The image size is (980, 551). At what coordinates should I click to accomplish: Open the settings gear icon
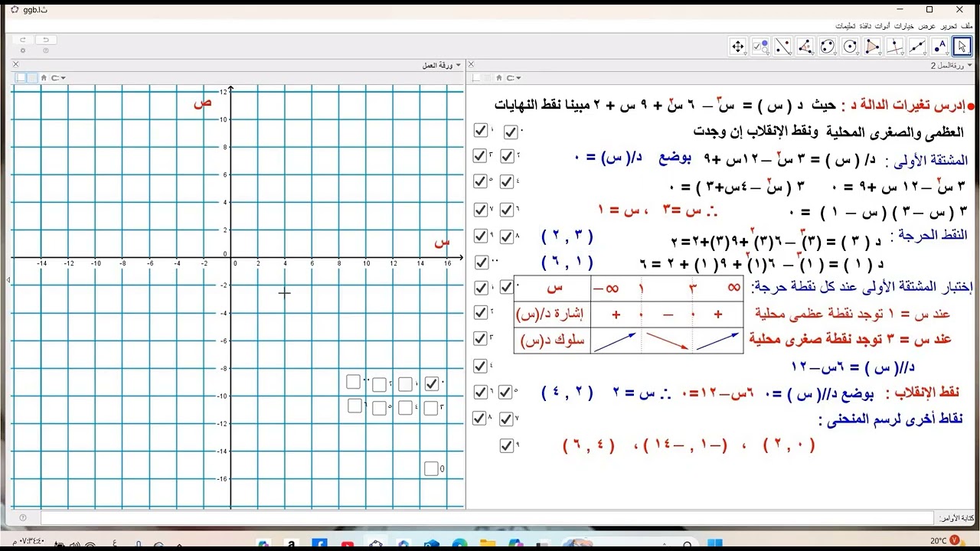point(23,51)
